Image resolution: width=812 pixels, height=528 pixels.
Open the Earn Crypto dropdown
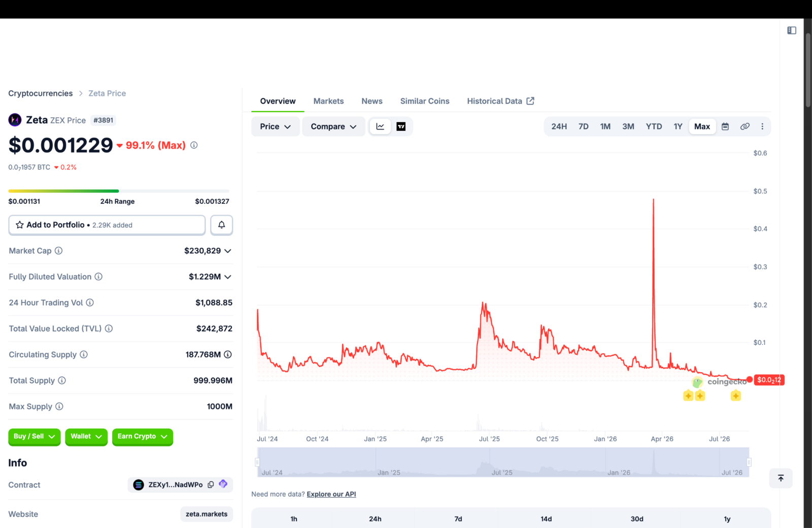[x=143, y=437]
